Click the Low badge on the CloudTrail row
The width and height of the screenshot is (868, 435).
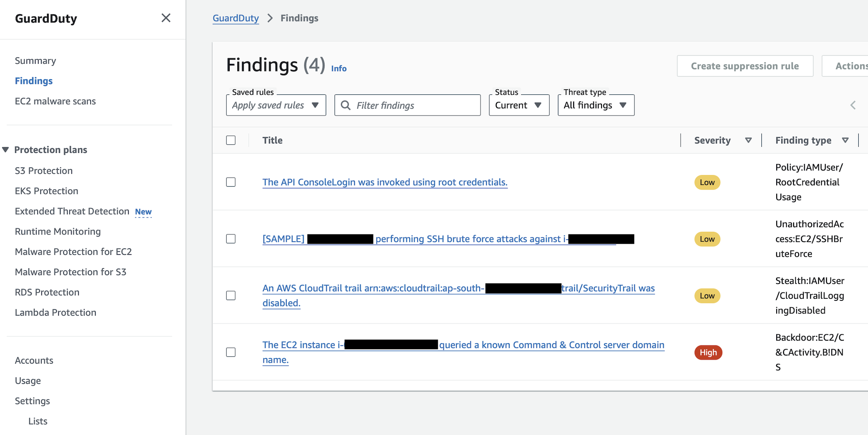tap(707, 296)
